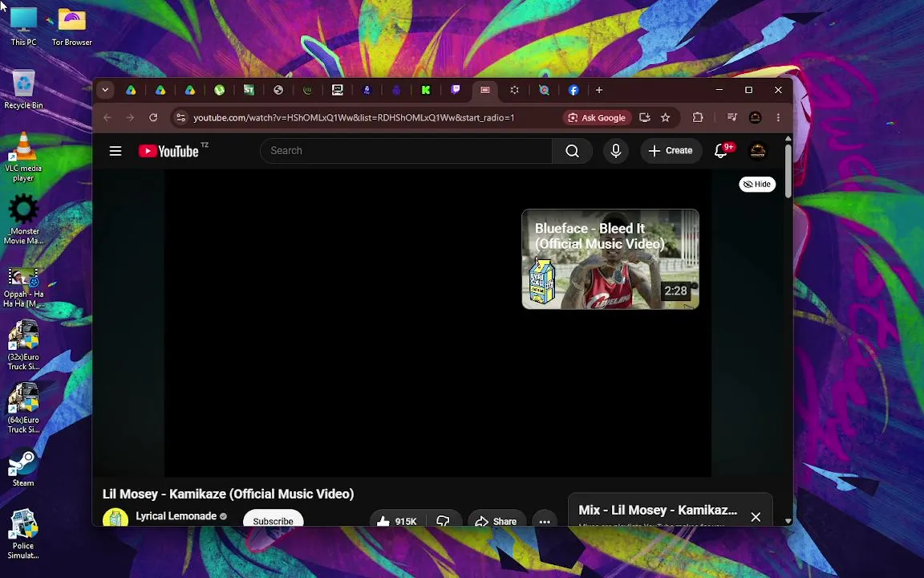
Task: Open a new Chrome tab
Action: pyautogui.click(x=599, y=90)
